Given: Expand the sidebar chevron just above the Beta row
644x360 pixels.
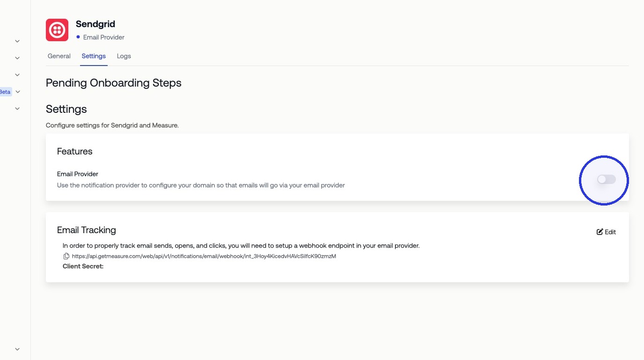Looking at the screenshot, I should pos(17,75).
